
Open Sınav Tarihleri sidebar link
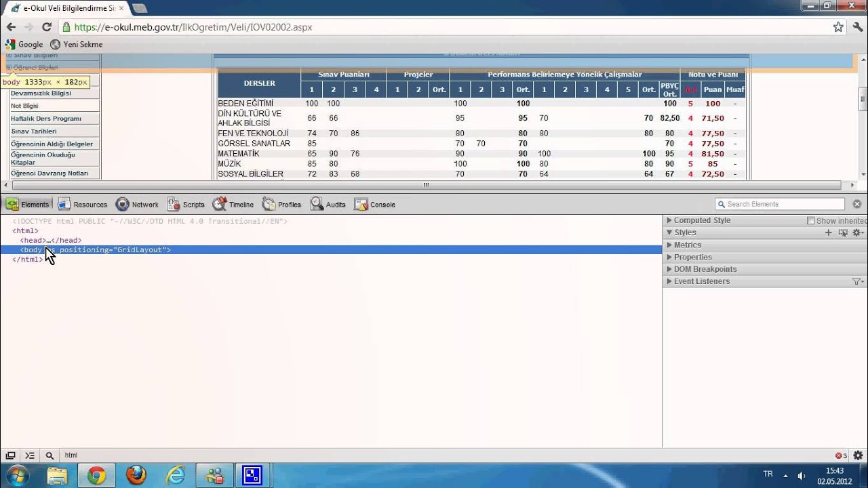[x=34, y=131]
